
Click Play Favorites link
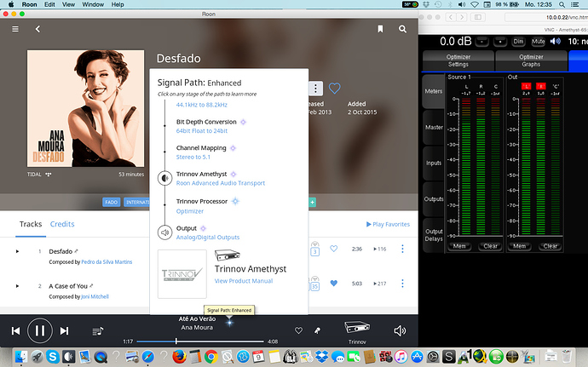pos(388,224)
